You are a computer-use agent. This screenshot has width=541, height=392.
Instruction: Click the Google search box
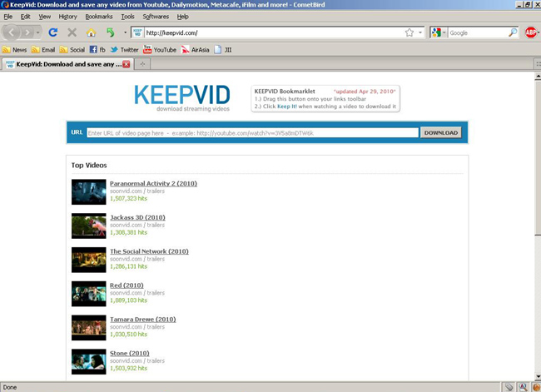[x=478, y=32]
